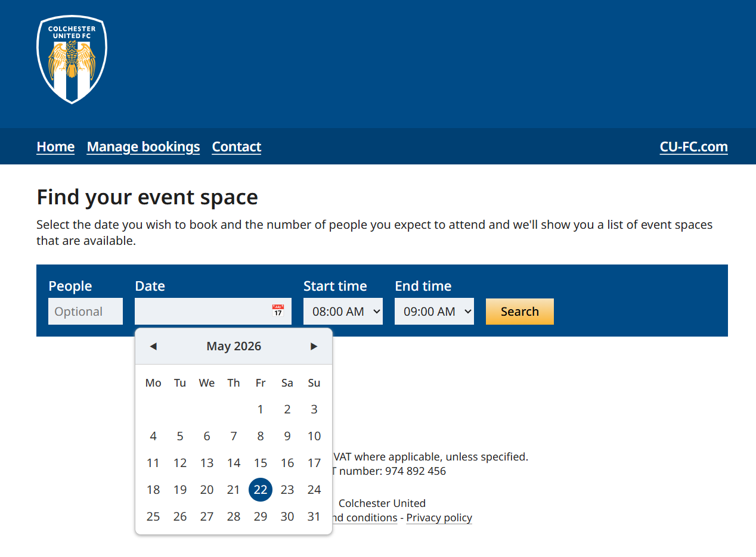The width and height of the screenshot is (756, 557).
Task: Select May 10 in the calendar
Action: 314,436
